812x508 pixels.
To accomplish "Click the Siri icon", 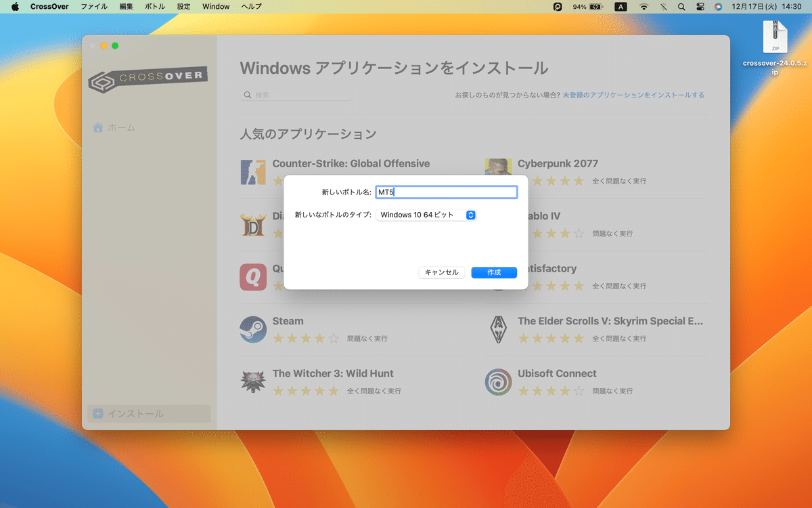I will tap(719, 7).
